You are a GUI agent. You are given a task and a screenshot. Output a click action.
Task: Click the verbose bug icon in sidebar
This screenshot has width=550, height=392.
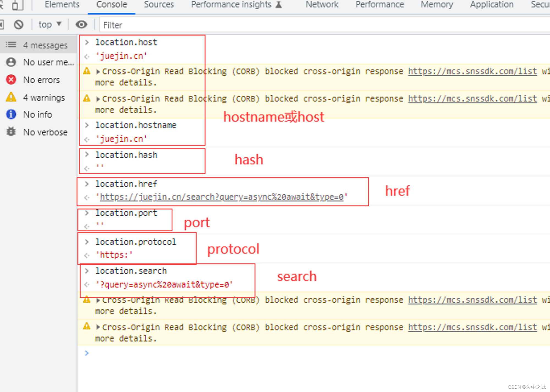[11, 132]
